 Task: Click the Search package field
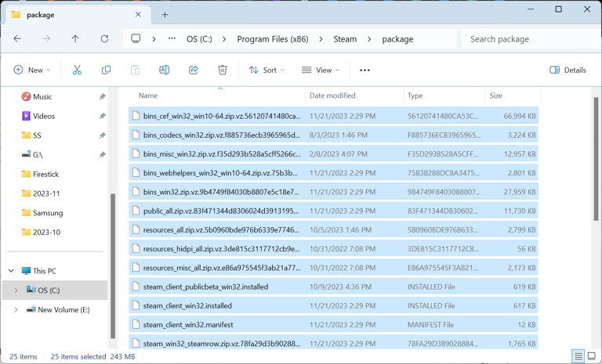pyautogui.click(x=530, y=38)
